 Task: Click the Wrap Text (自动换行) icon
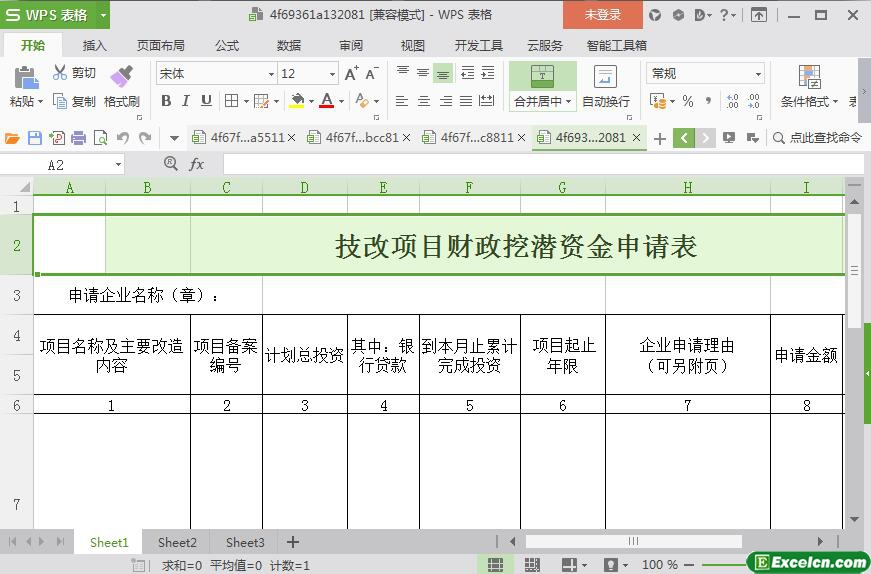605,77
